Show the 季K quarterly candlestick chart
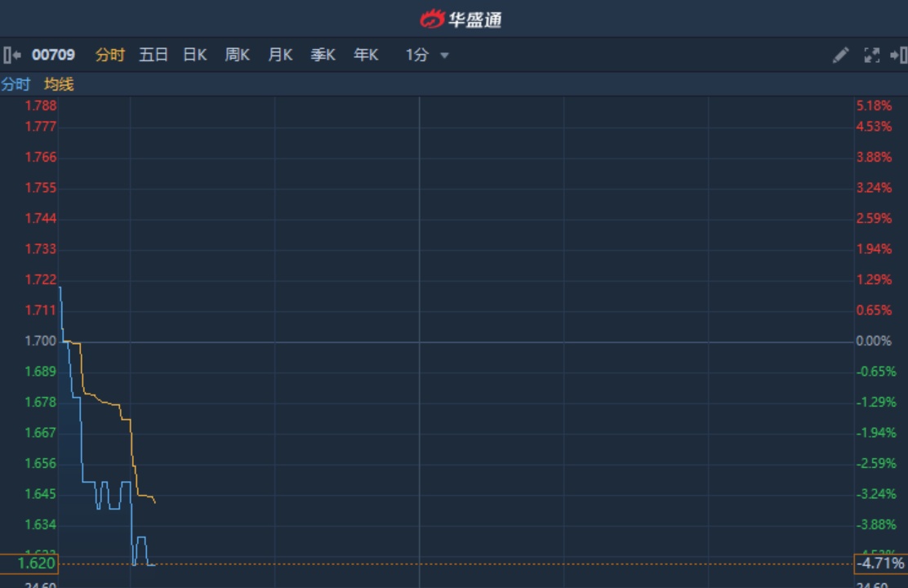 (x=323, y=56)
